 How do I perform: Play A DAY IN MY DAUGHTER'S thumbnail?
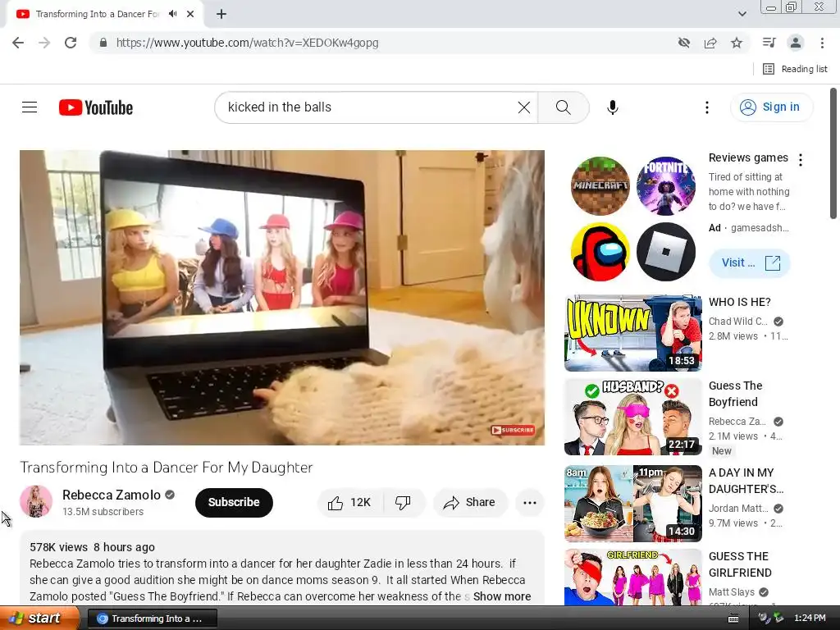tap(632, 504)
